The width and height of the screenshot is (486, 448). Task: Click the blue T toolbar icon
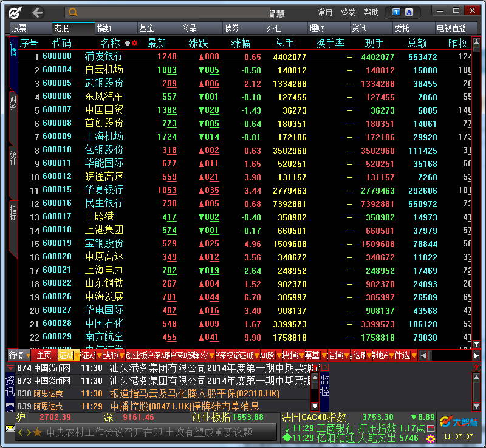coord(397,12)
